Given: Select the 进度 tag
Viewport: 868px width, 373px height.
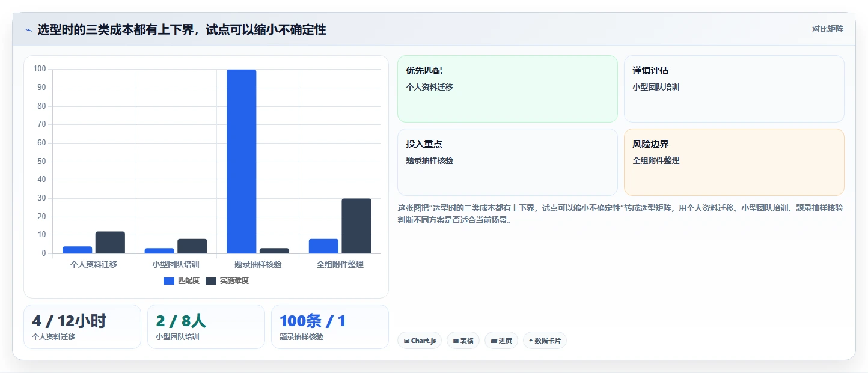Looking at the screenshot, I should click(x=501, y=341).
